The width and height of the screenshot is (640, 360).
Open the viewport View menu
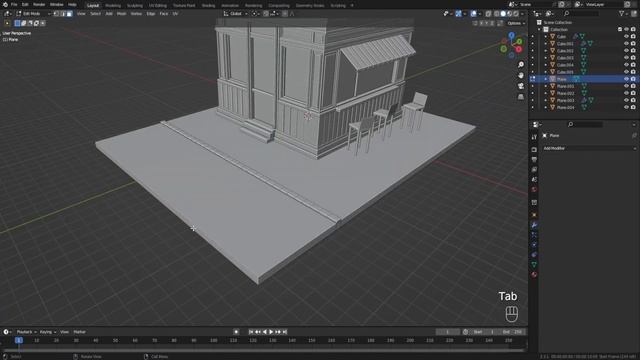coord(81,13)
